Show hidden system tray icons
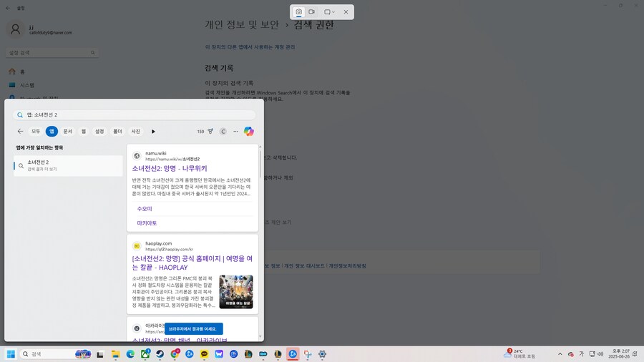 click(x=560, y=354)
